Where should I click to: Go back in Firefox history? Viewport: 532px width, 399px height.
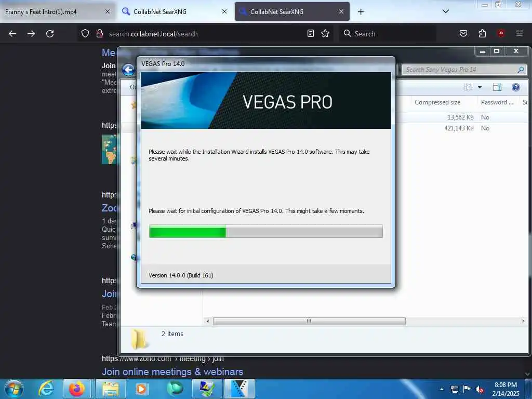point(12,34)
